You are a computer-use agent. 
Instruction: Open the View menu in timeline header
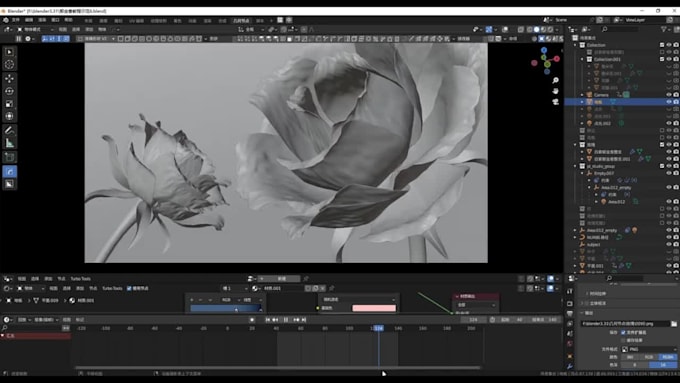(66, 320)
